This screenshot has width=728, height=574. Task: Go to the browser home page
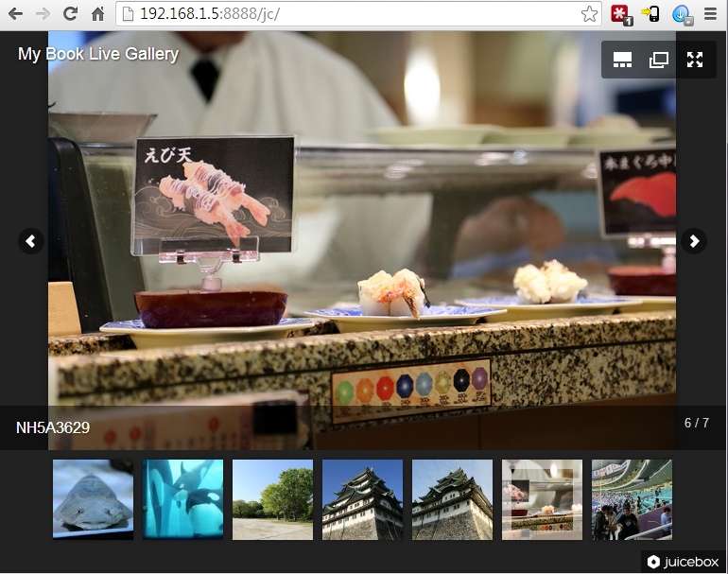(97, 14)
